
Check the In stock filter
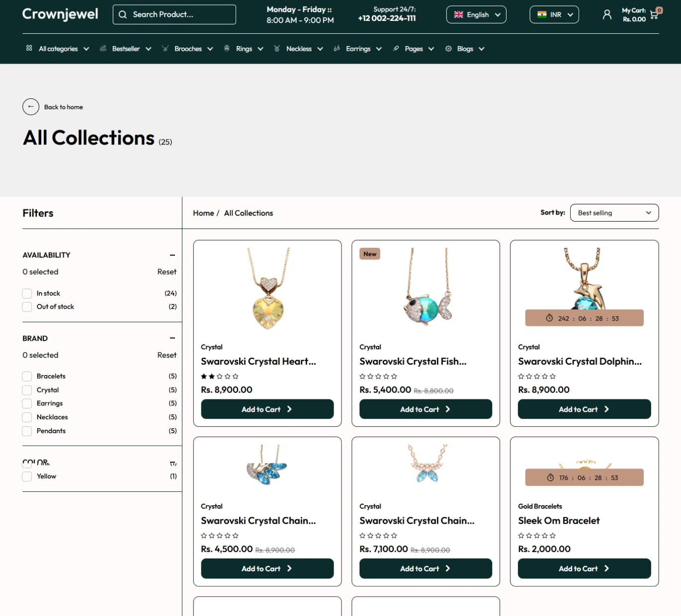click(27, 294)
